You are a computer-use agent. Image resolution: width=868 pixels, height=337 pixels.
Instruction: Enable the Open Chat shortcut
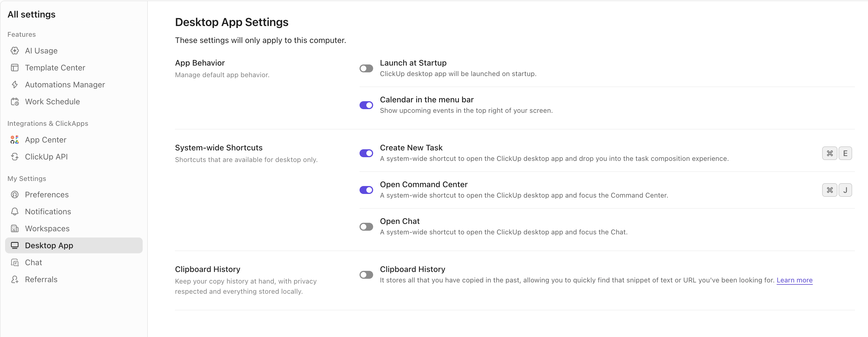tap(366, 226)
